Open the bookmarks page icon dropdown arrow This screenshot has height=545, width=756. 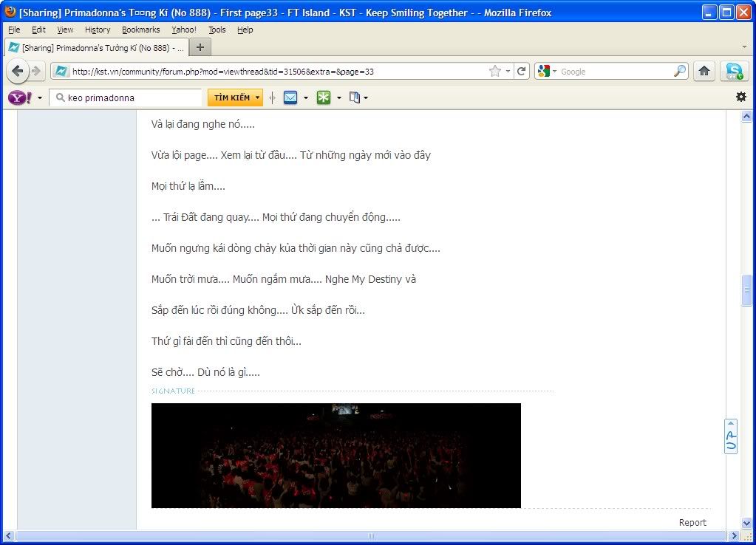(x=366, y=97)
